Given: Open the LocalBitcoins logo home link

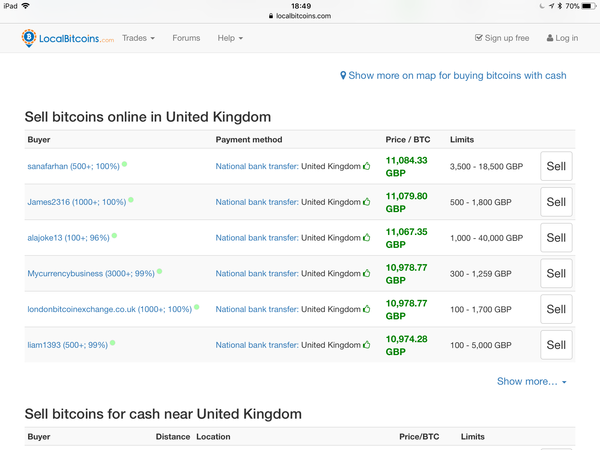Looking at the screenshot, I should pos(68,38).
